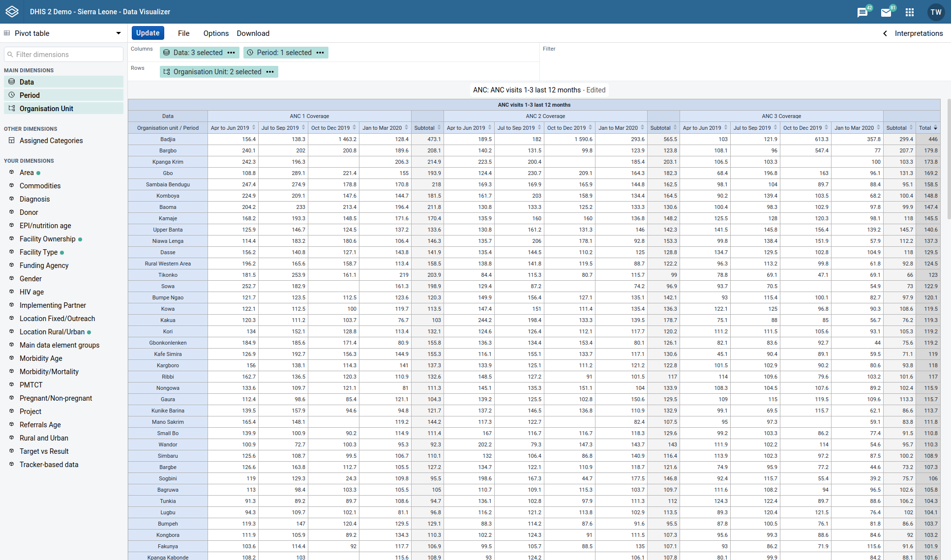The width and height of the screenshot is (951, 560).
Task: Click the Update button
Action: [x=148, y=33]
